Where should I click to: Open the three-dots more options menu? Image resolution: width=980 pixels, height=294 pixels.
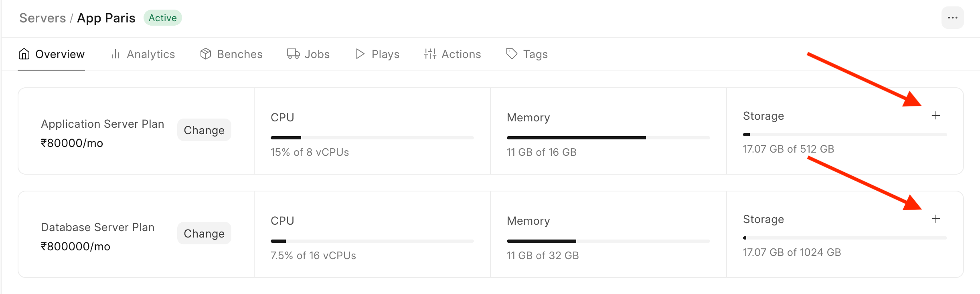tap(952, 18)
